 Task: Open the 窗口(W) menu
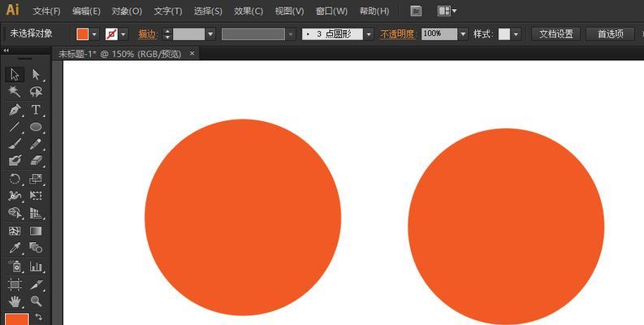pyautogui.click(x=331, y=11)
